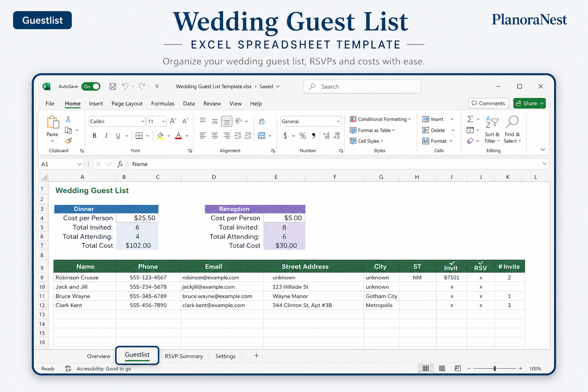Click the fx Insert Function icon
Screen dimensions: 588x392
pyautogui.click(x=120, y=164)
